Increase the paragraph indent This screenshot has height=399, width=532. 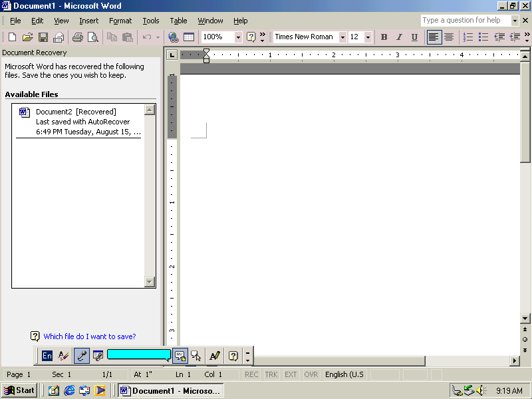point(515,37)
